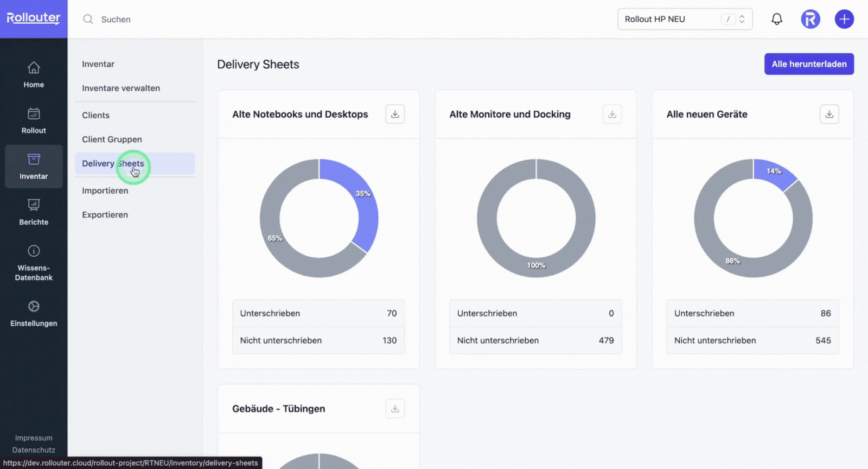Click the 100% grey donut chart
868x469 pixels.
[x=536, y=267]
